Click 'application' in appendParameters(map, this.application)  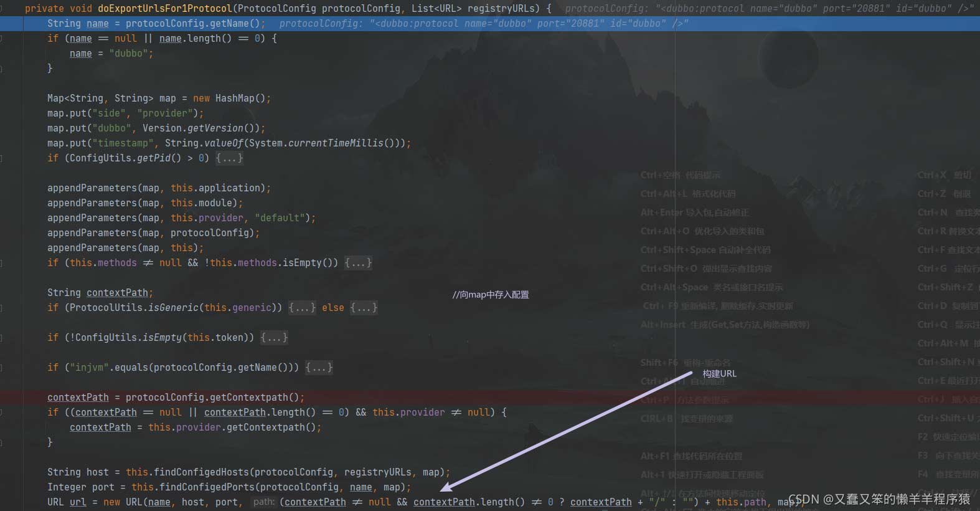229,188
